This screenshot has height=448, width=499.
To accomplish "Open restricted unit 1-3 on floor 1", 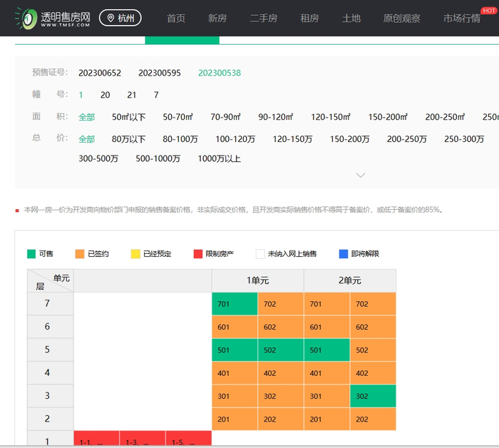I will [x=143, y=439].
